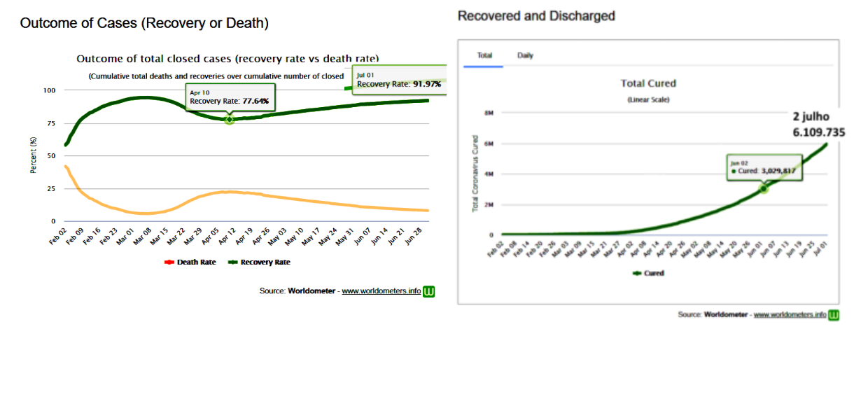Click the Apr 10 Recovery Rate 77.64% tooltip

230,97
